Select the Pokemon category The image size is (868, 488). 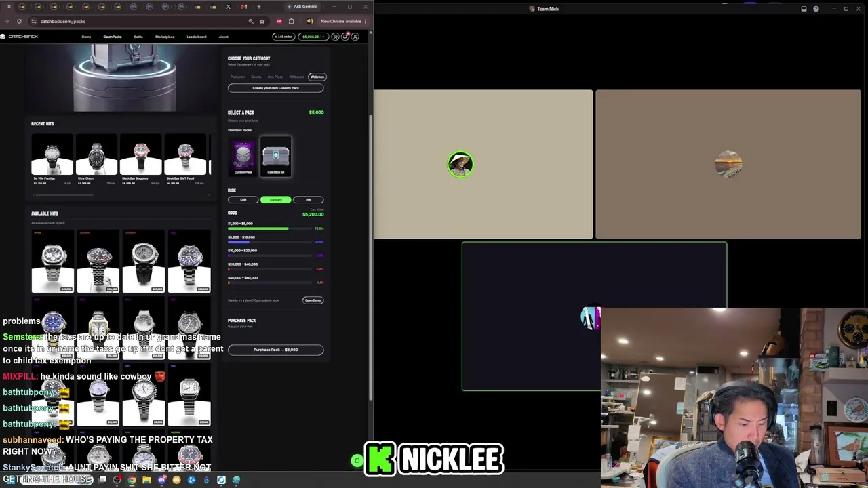[237, 77]
